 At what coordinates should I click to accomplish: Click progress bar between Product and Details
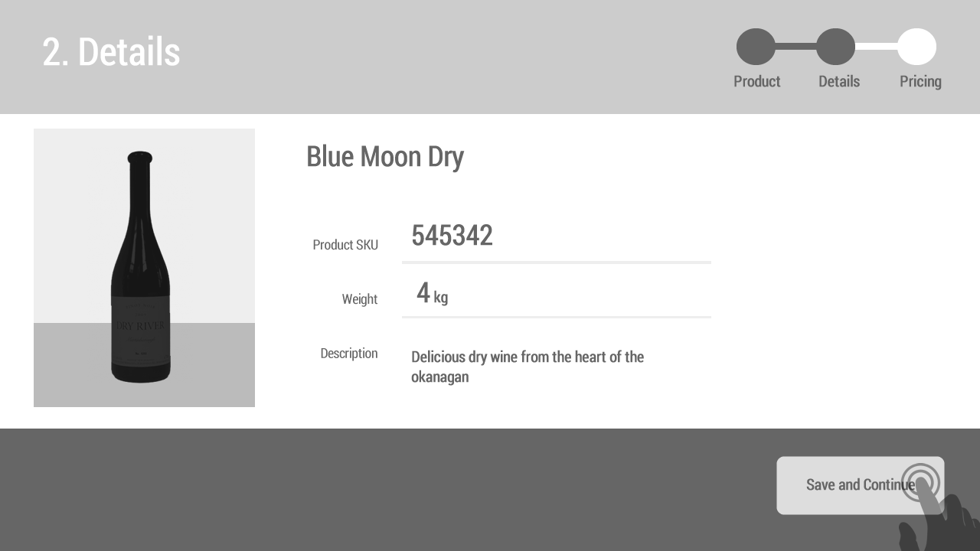(x=795, y=47)
